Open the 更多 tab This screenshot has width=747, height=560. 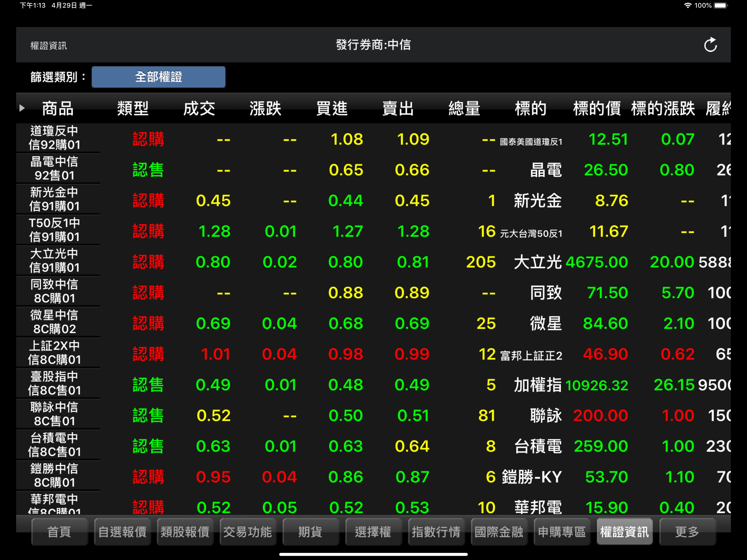[688, 532]
